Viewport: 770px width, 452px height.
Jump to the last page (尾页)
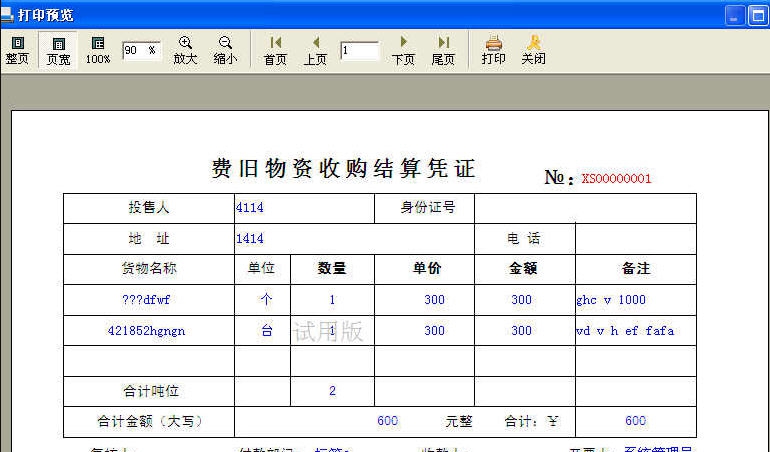(x=443, y=50)
